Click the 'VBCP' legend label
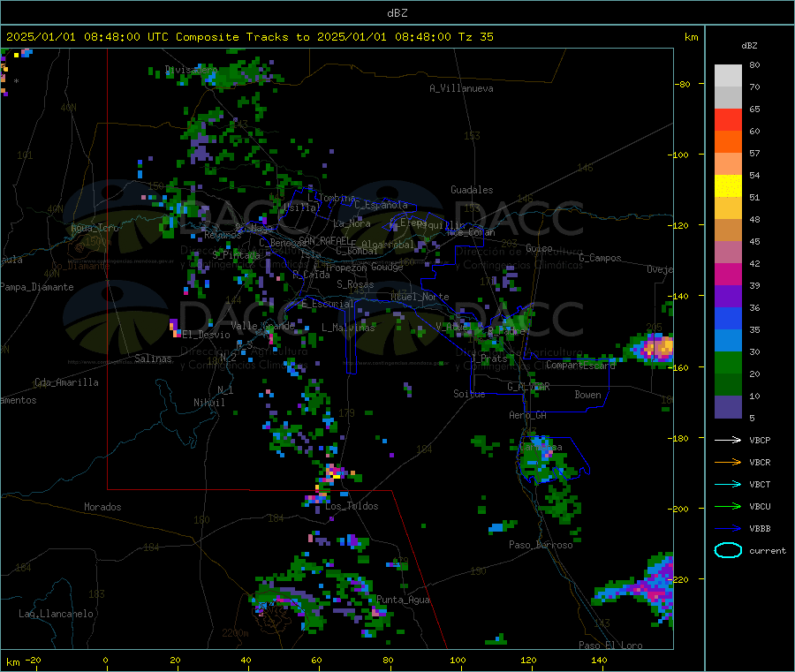Viewport: 795px width, 672px height. (760, 440)
